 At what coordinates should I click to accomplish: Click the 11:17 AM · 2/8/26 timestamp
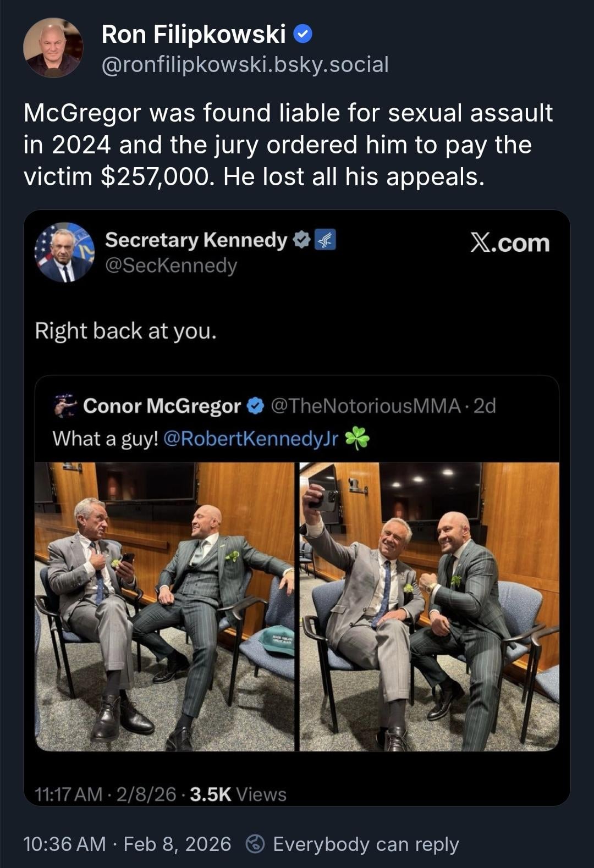tap(105, 794)
